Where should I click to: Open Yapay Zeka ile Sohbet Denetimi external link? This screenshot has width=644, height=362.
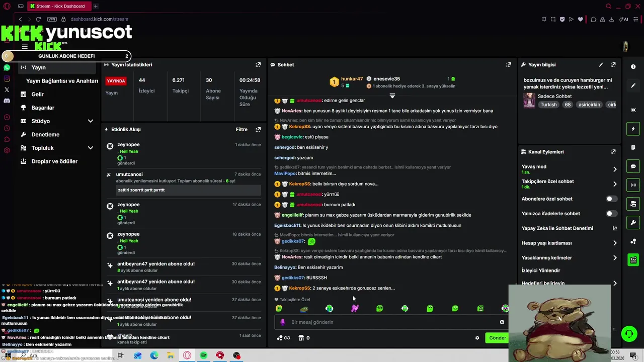(615, 228)
